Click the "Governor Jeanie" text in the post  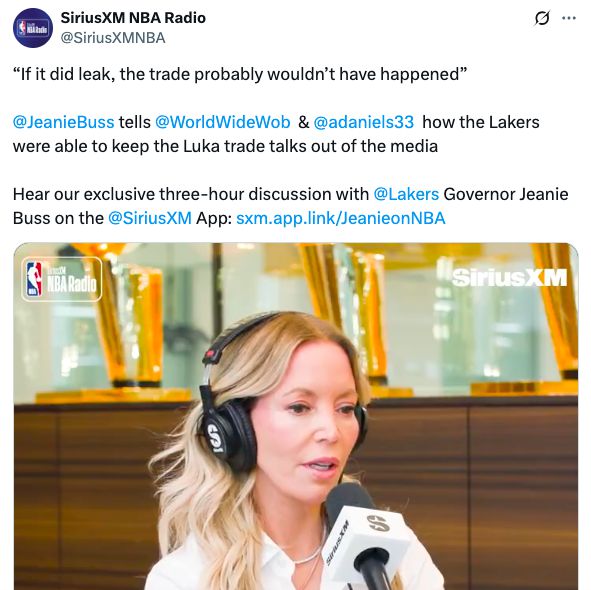coord(506,195)
